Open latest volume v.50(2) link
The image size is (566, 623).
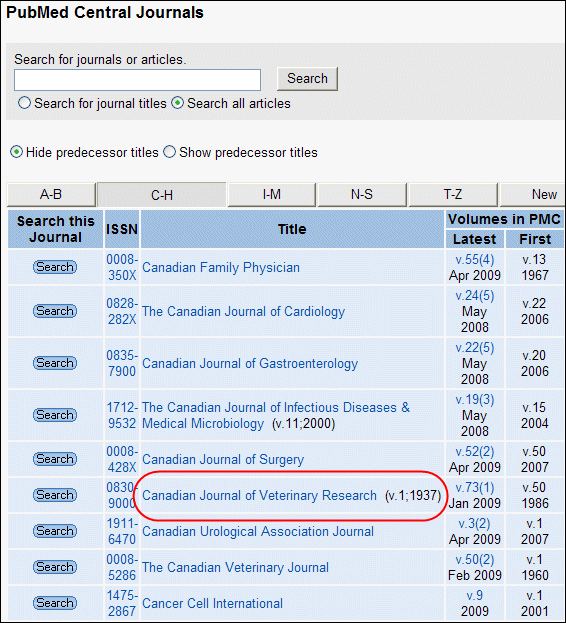point(475,560)
